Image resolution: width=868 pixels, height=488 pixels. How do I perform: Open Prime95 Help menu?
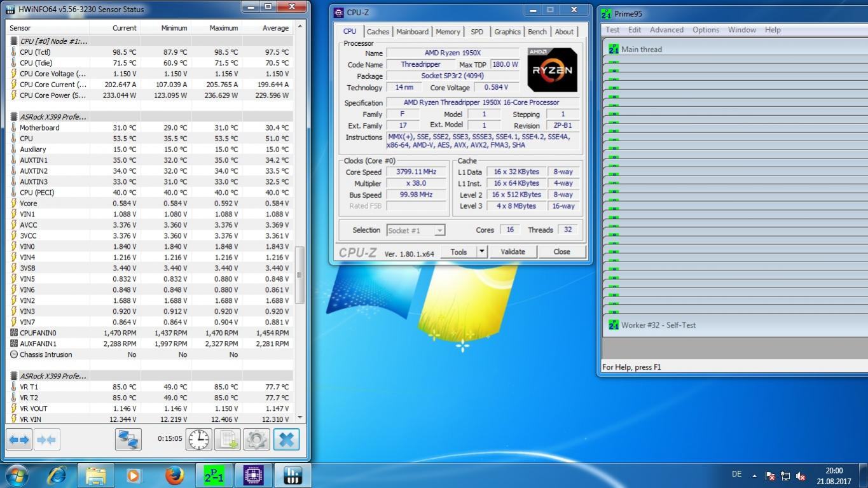(x=773, y=30)
